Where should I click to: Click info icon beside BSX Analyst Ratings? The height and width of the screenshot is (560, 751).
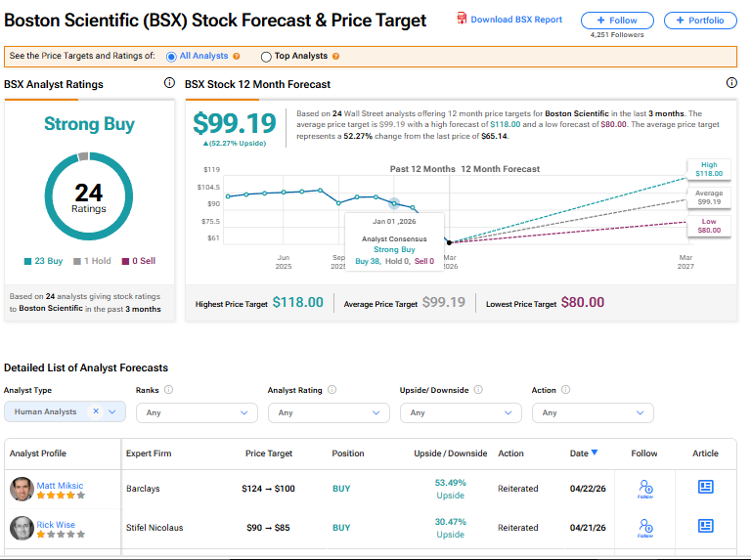(169, 83)
